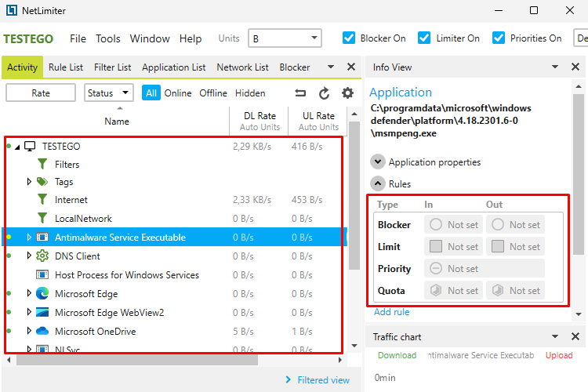Open the Info View panel options arrow
Screen dimensions: 588x392
(x=555, y=67)
